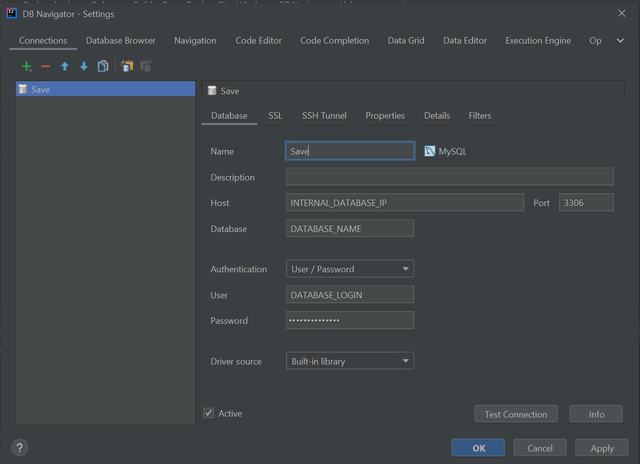This screenshot has width=640, height=464.
Task: Confirm settings with OK button
Action: coord(478,448)
